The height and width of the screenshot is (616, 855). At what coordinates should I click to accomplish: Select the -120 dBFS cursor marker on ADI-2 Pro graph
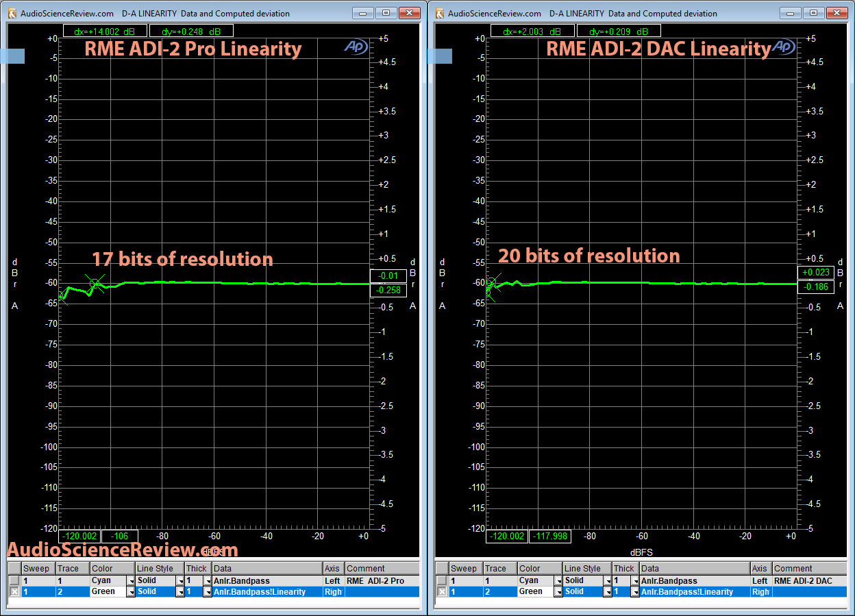[62, 296]
